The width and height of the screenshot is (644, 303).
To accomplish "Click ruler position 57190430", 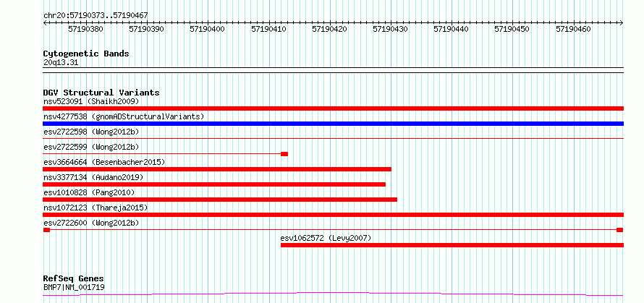I will [x=391, y=29].
